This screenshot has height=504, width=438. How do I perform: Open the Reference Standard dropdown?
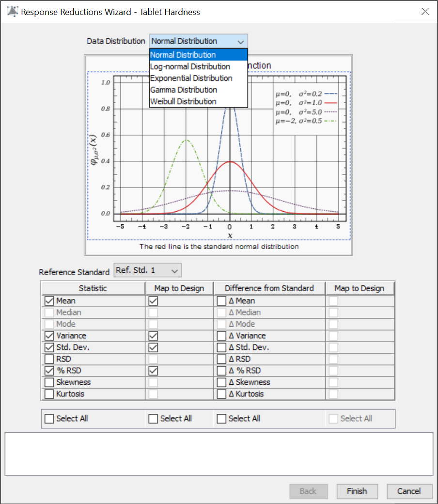(147, 270)
